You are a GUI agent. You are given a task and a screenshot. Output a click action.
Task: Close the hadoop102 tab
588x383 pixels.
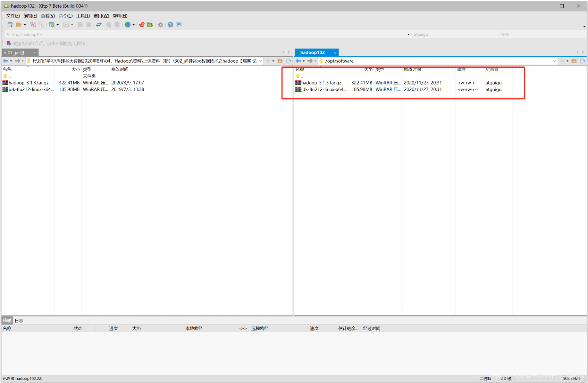click(x=335, y=52)
